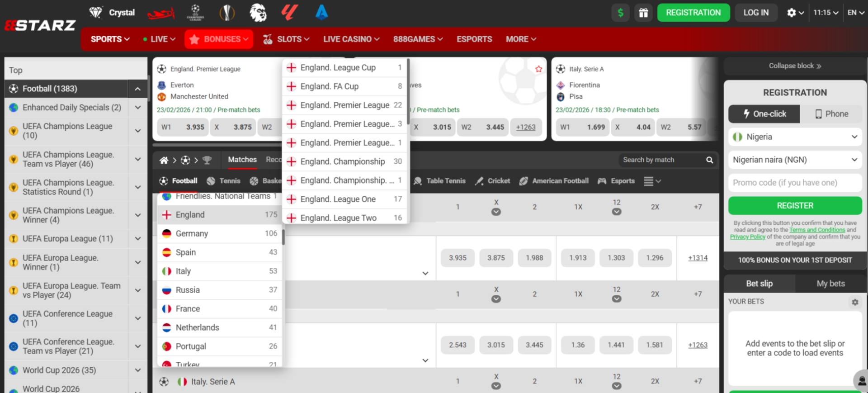Open bet slip settings gear icon
Image resolution: width=868 pixels, height=393 pixels.
pos(855,302)
